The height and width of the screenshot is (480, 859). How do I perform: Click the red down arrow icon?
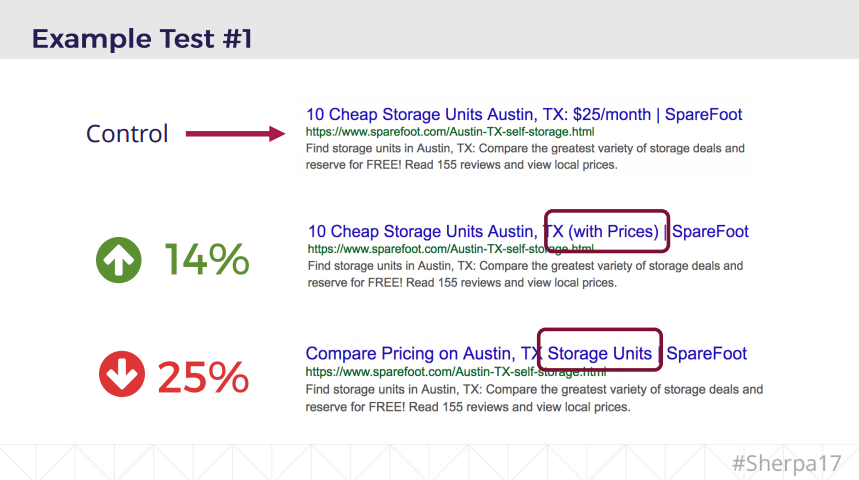point(122,375)
